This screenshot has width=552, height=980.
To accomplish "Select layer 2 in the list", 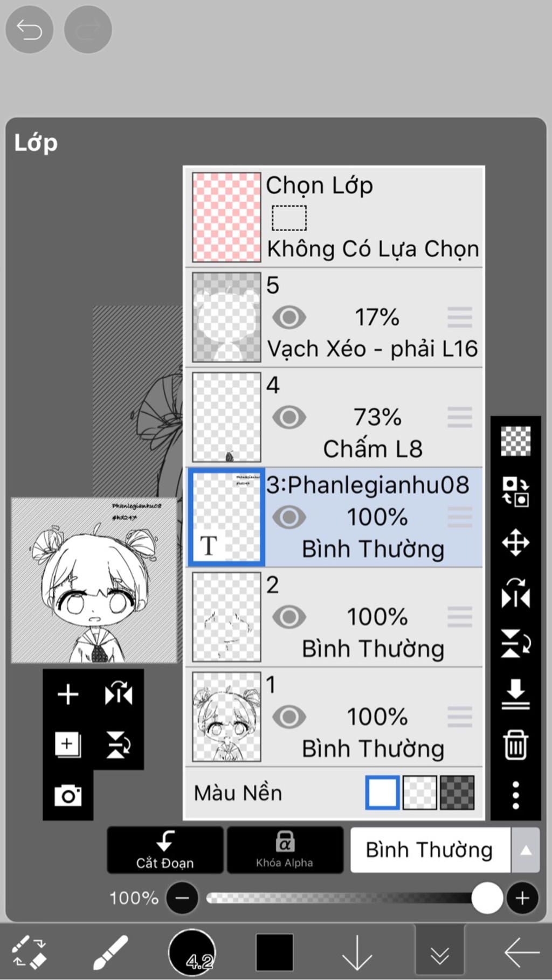I will (x=334, y=617).
